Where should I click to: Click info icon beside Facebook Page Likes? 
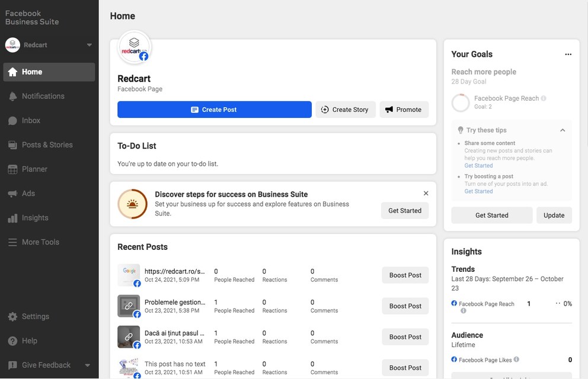tap(516, 359)
